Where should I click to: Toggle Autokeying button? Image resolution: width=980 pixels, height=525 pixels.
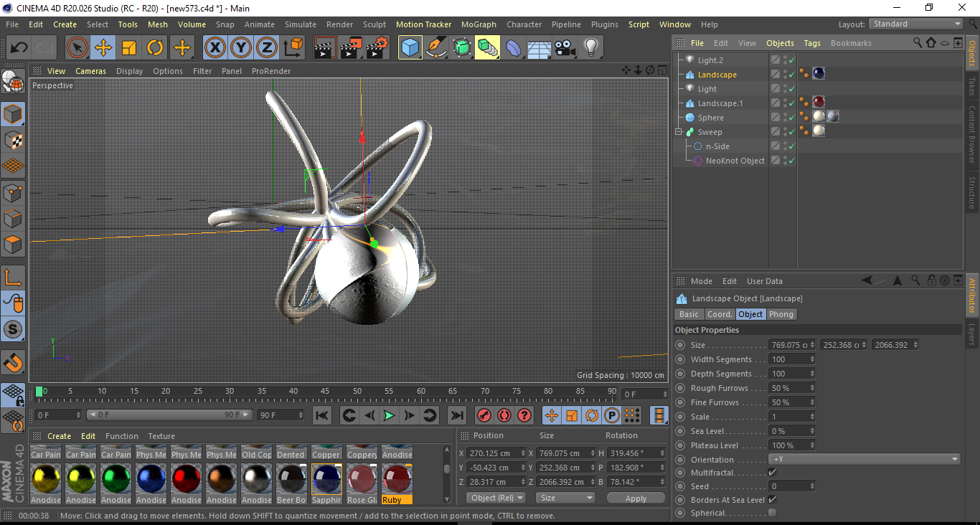[504, 415]
